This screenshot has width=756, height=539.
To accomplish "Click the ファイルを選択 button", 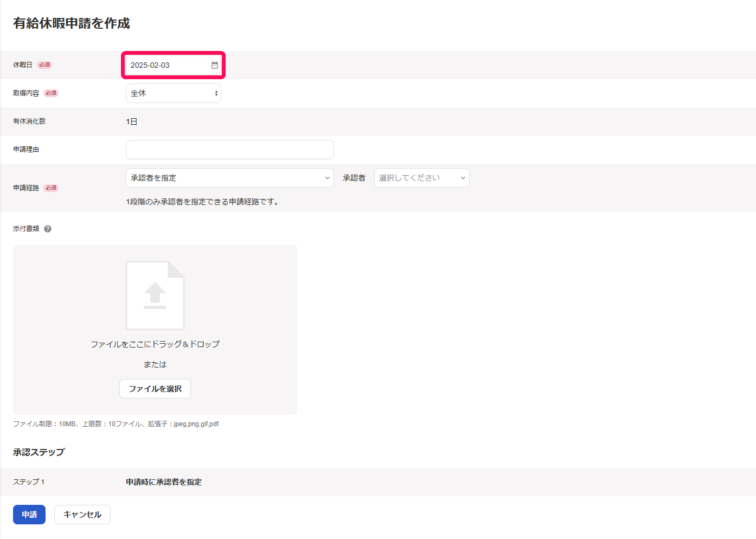I will click(155, 389).
